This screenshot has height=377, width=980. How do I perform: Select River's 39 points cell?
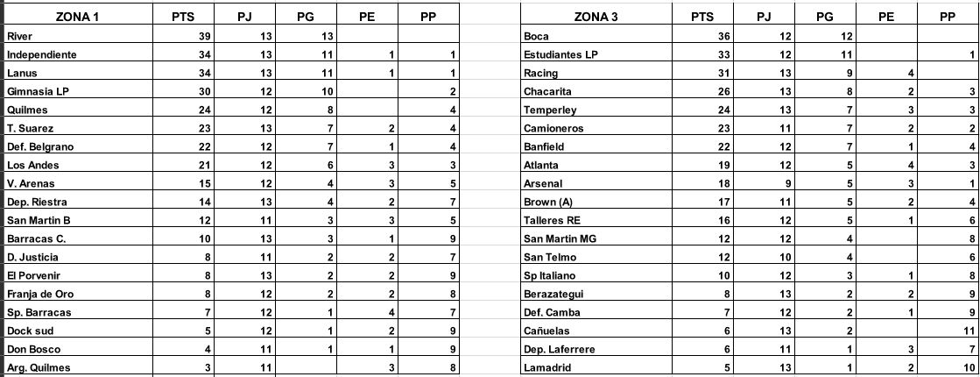(x=184, y=36)
